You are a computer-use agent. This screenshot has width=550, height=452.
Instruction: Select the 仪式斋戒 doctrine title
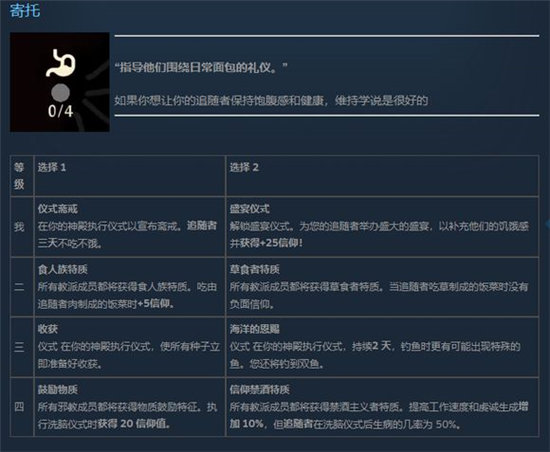[x=58, y=209]
